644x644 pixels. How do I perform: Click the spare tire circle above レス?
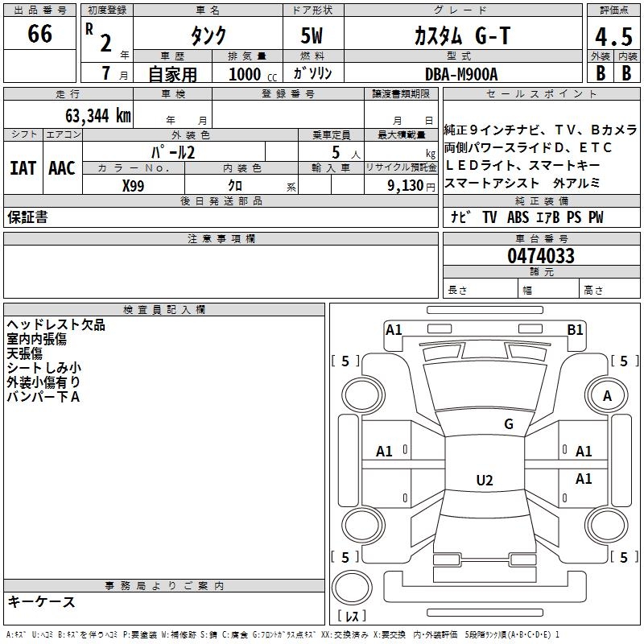click(x=352, y=588)
